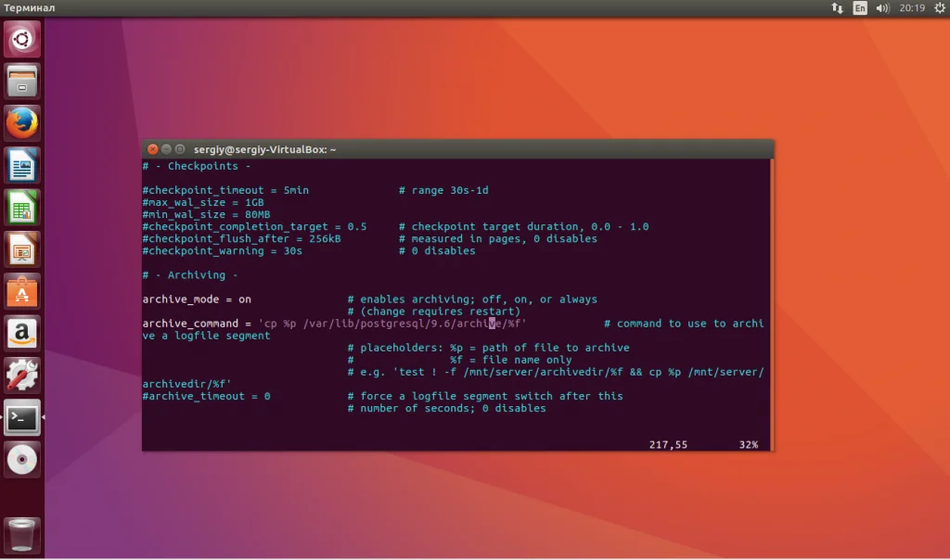Open LibreOffice Impress presentation icon
Screen dimensions: 950x560
22,249
